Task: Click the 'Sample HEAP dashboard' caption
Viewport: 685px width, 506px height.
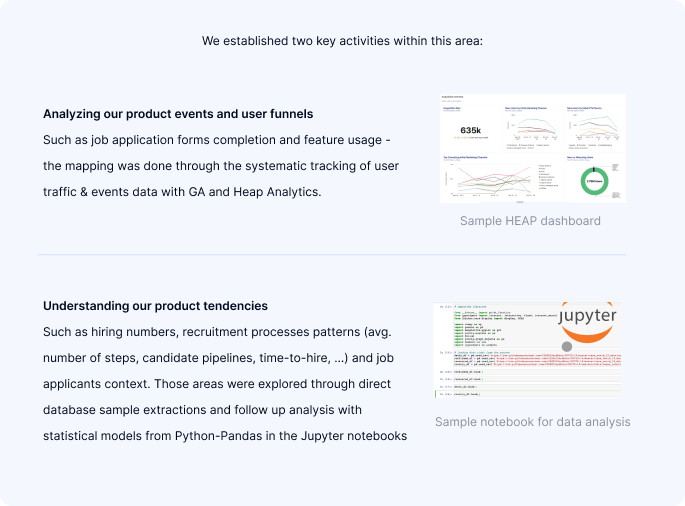Action: tap(530, 221)
